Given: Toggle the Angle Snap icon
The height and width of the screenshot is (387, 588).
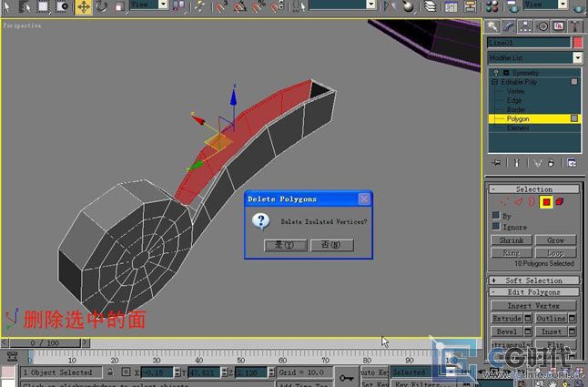Looking at the screenshot, I should 240,6.
